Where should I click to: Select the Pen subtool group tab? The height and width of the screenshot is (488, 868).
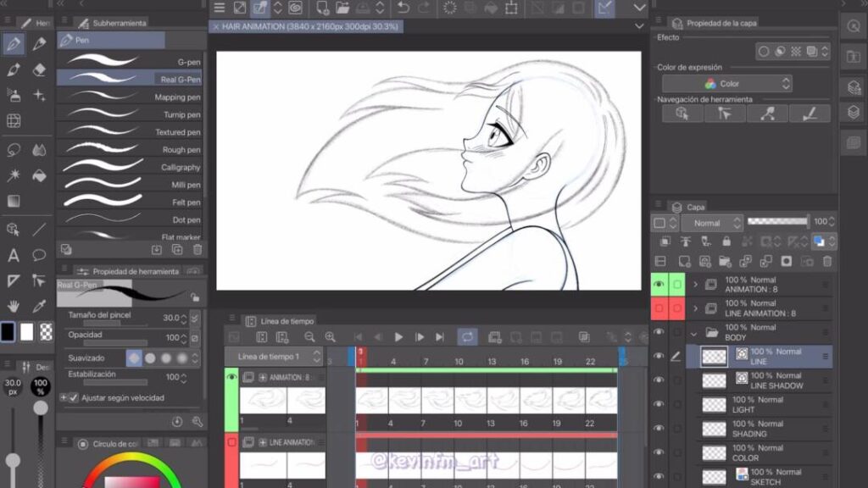111,40
